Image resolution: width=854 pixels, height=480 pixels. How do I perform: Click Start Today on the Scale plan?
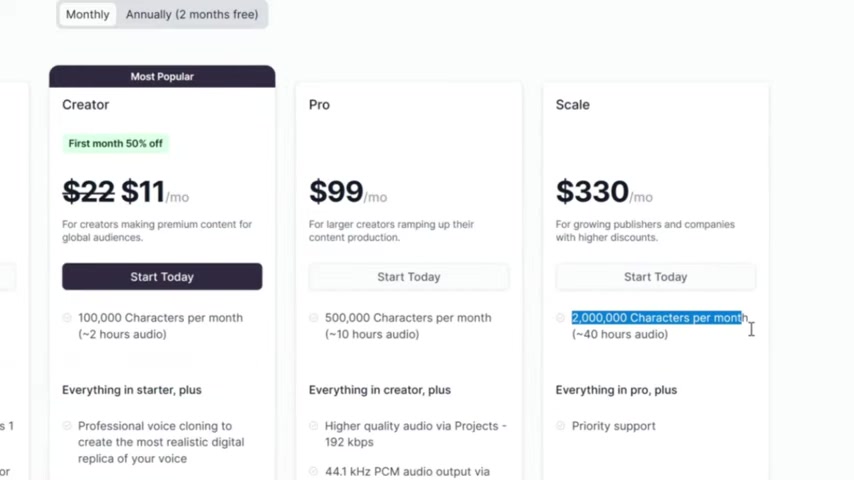coord(655,277)
